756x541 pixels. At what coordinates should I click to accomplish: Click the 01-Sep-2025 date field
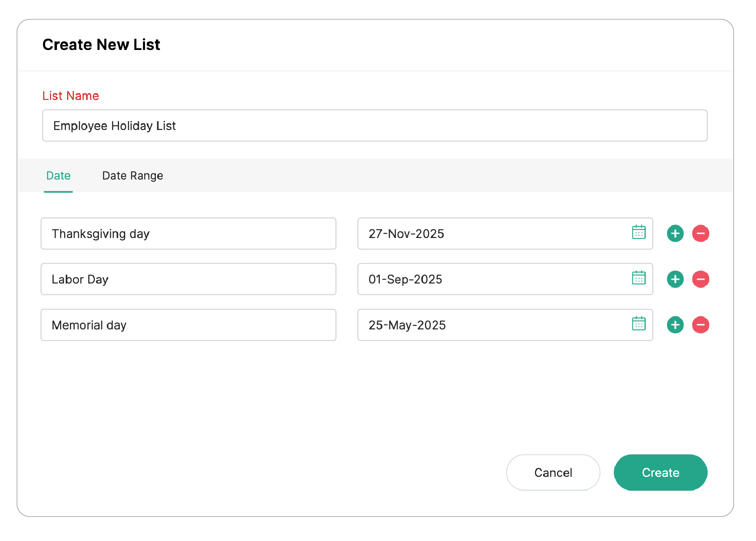[487, 279]
